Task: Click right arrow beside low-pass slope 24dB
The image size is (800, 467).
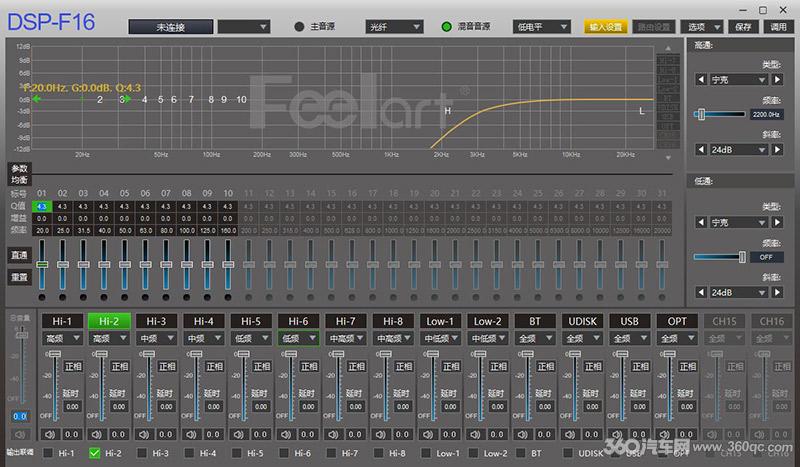Action: click(777, 292)
